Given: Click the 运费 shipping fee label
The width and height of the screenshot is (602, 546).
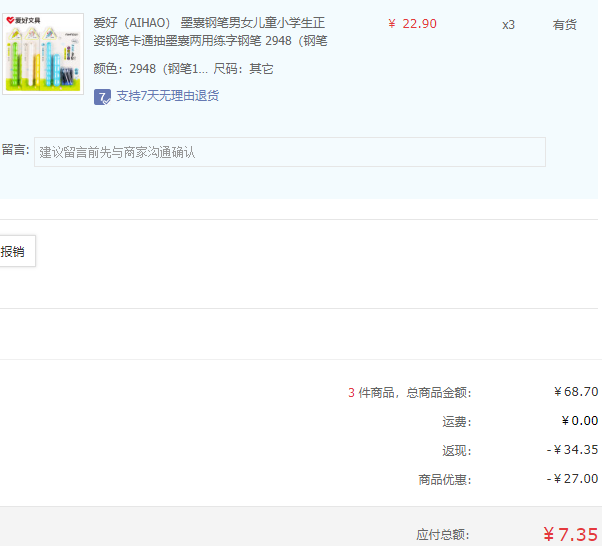Looking at the screenshot, I should (x=456, y=422).
